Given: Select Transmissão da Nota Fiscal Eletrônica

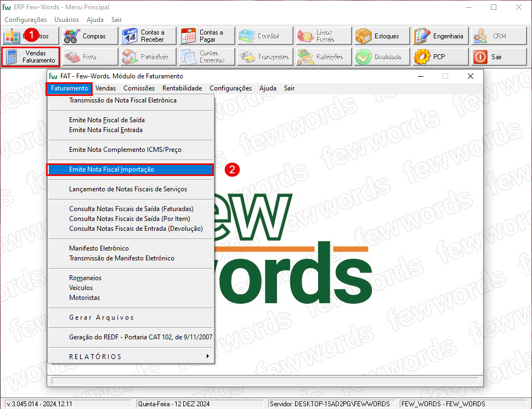Looking at the screenshot, I should (131, 100).
